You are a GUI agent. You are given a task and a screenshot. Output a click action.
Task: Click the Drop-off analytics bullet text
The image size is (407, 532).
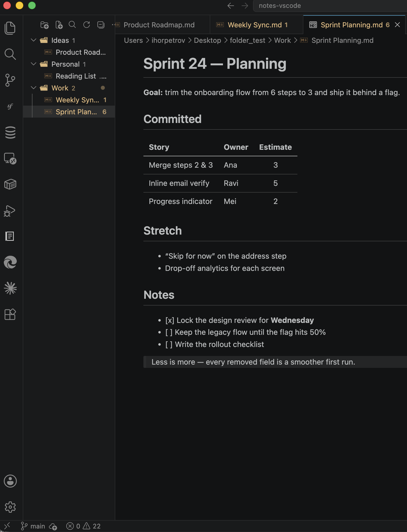click(225, 268)
